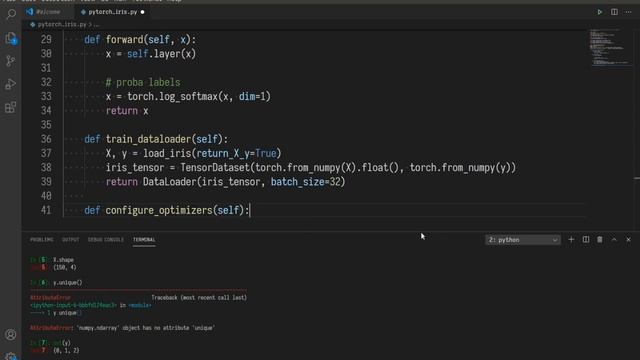640x360 pixels.
Task: Click line number 29 in gutter
Action: [x=46, y=40]
